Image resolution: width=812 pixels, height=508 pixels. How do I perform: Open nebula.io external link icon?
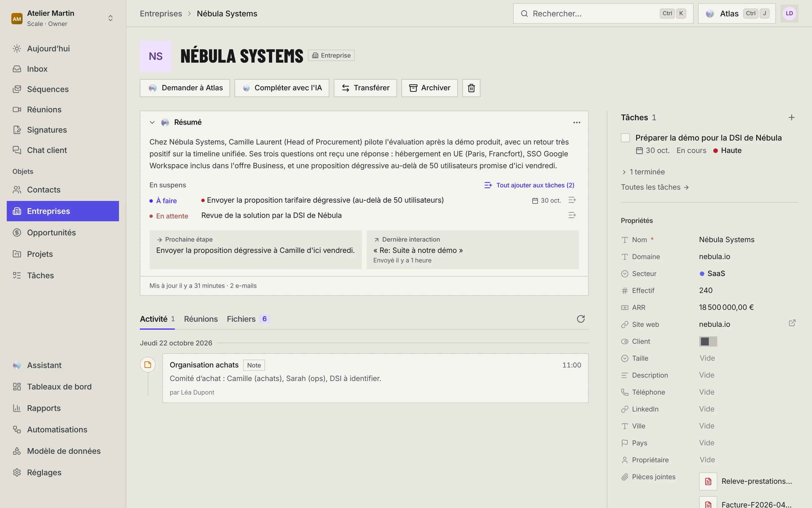point(792,323)
